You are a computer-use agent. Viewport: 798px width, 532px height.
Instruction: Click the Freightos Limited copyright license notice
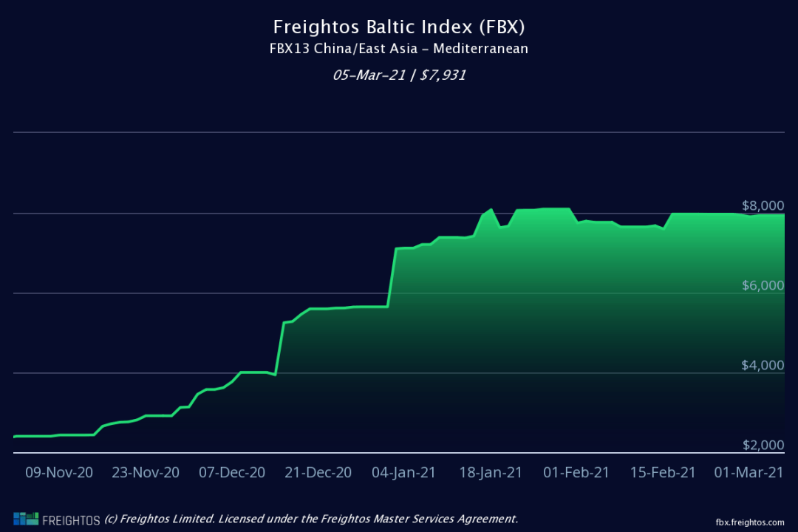coord(312,519)
